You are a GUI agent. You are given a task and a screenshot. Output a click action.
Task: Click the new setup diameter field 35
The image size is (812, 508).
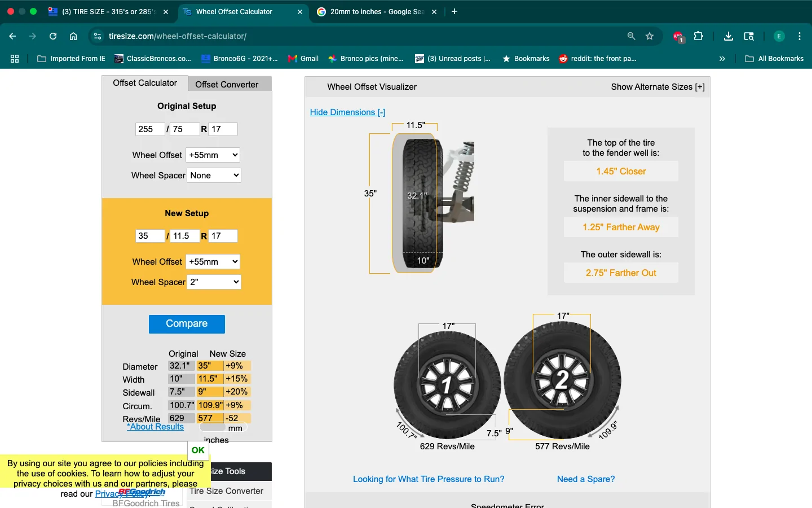click(150, 236)
